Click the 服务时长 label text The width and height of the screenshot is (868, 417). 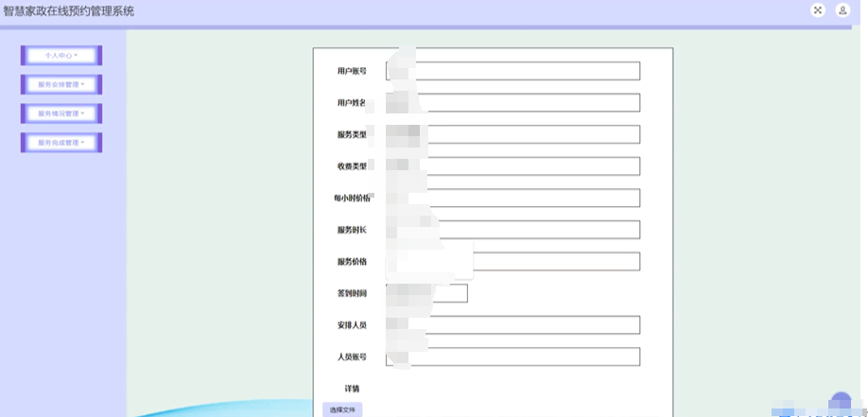352,230
